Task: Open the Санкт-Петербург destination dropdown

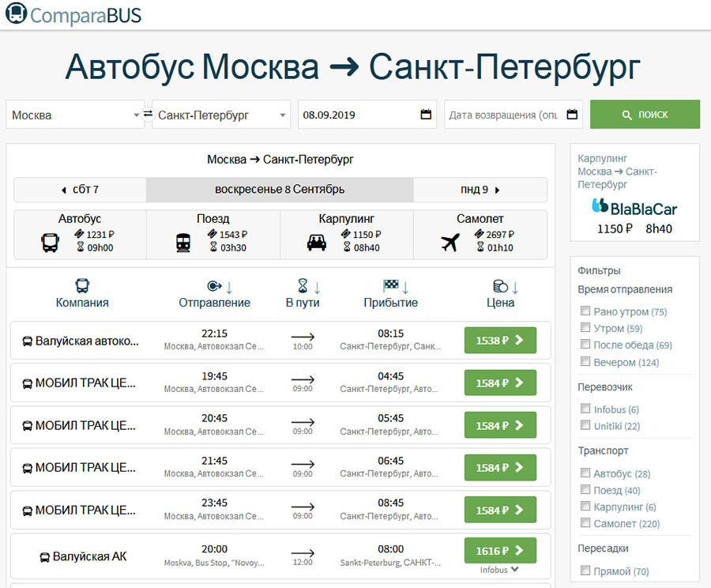Action: point(221,115)
